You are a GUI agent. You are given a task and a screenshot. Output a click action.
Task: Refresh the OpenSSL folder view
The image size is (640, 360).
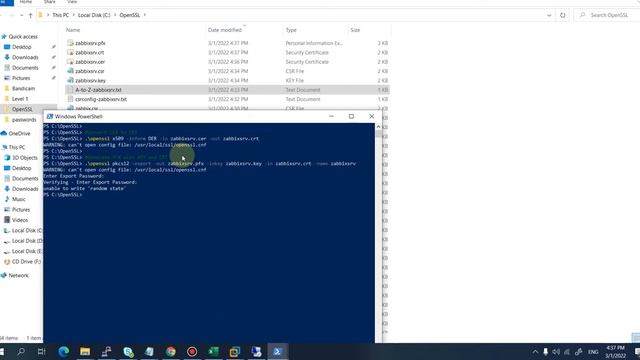[x=562, y=15]
